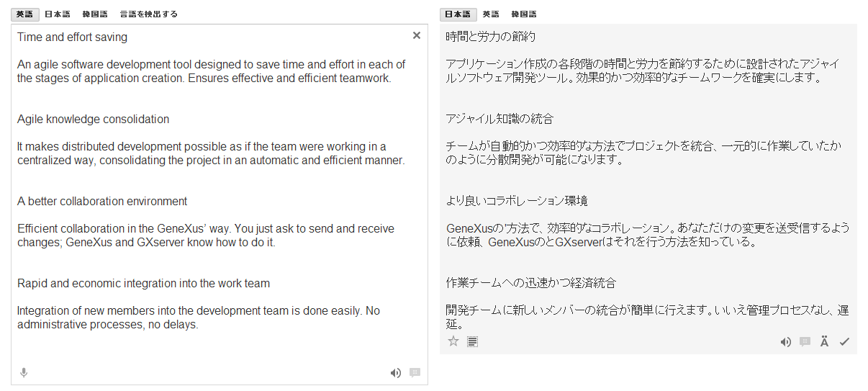Click the source pane speech bubble icon
Viewport: 868px width, 391px height.
pos(415,372)
